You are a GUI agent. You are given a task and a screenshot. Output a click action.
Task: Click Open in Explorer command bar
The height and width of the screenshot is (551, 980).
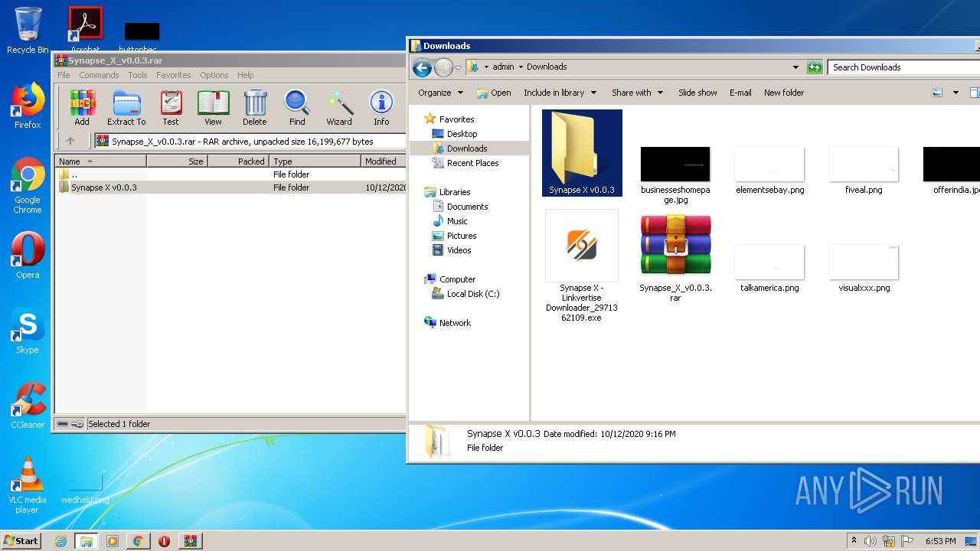click(x=494, y=93)
